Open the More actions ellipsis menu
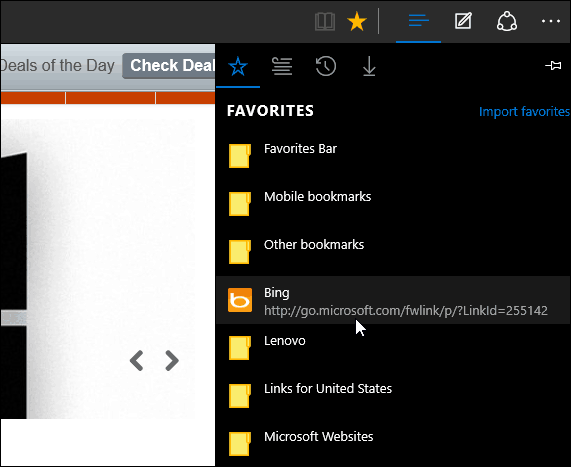 (551, 21)
